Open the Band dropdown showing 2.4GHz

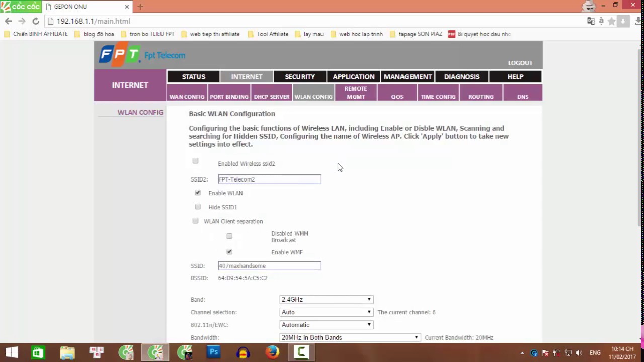[x=327, y=299]
